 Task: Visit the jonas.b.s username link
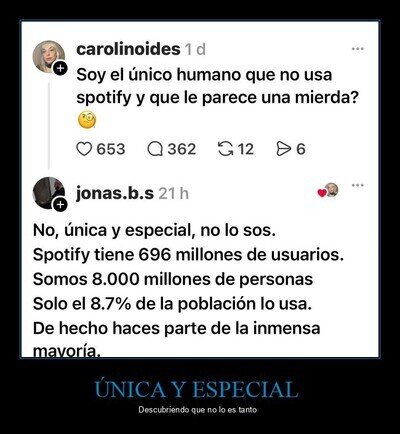[115, 193]
